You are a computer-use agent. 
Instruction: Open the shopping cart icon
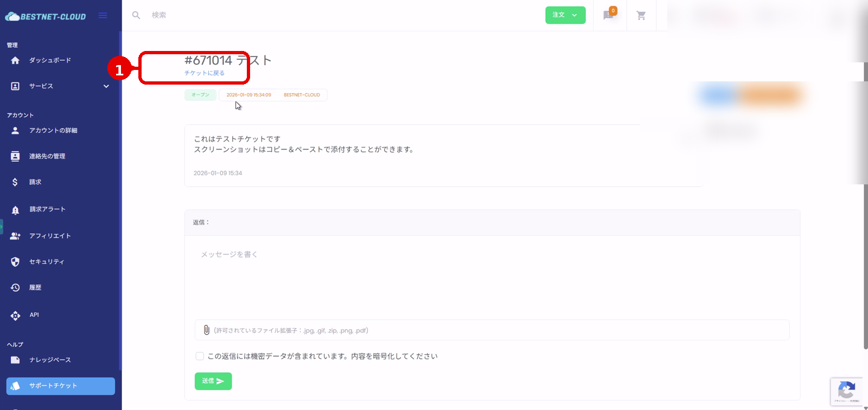tap(641, 16)
